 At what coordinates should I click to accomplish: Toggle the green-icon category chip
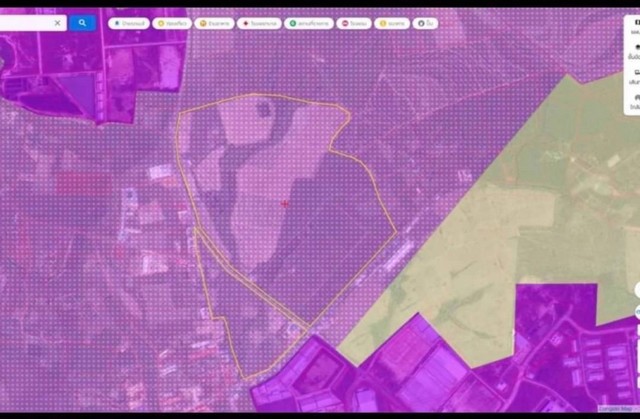click(309, 22)
